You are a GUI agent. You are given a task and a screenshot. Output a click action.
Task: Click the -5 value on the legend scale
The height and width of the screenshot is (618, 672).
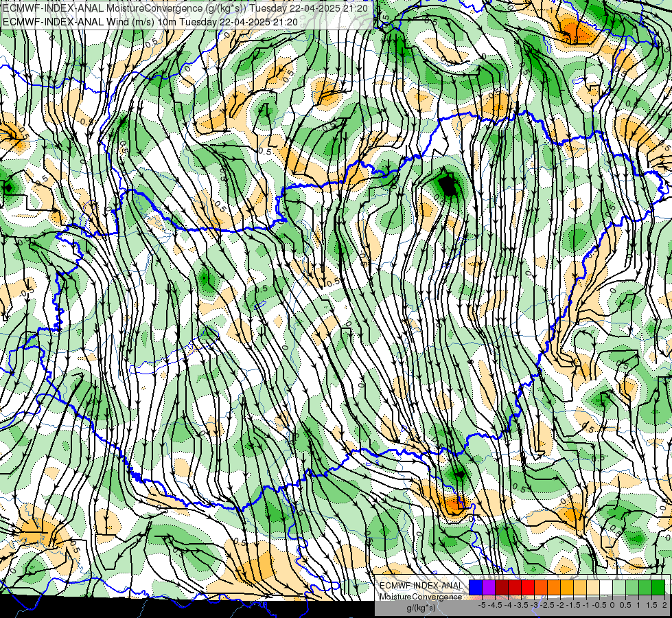[482, 605]
